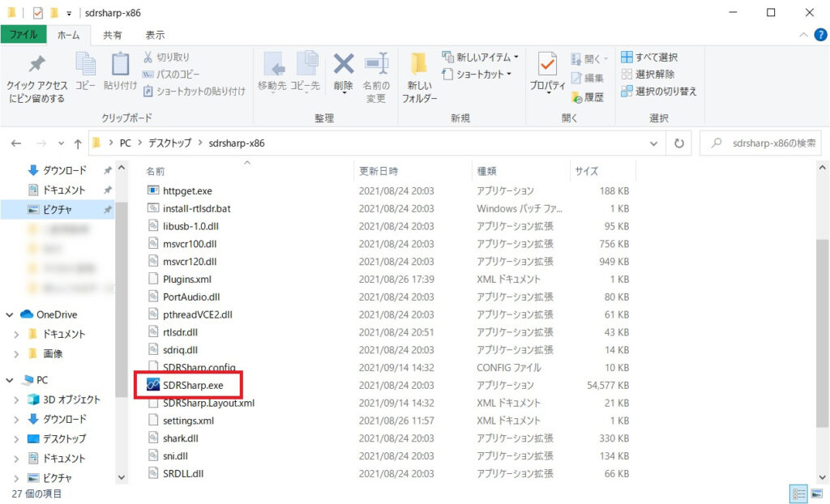This screenshot has width=830, height=504.
Task: Select ピクチャ in Quick Access
Action: 58,210
